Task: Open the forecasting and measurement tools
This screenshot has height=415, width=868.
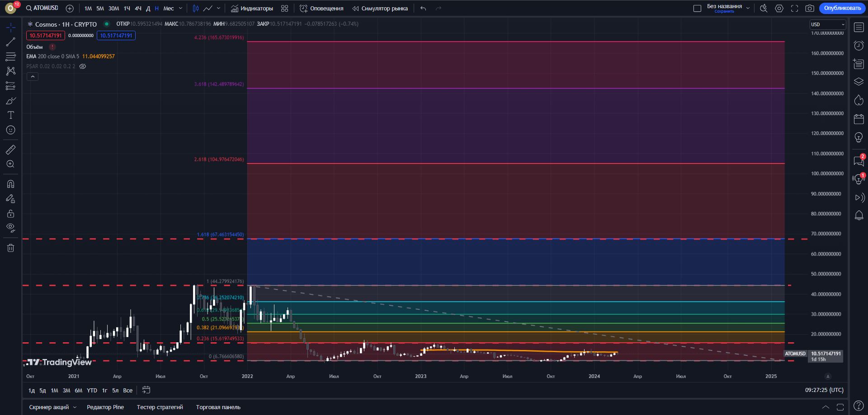Action: [10, 86]
